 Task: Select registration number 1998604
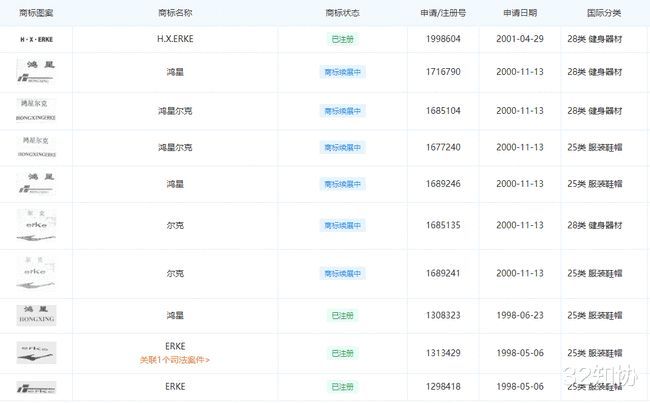pyautogui.click(x=443, y=39)
